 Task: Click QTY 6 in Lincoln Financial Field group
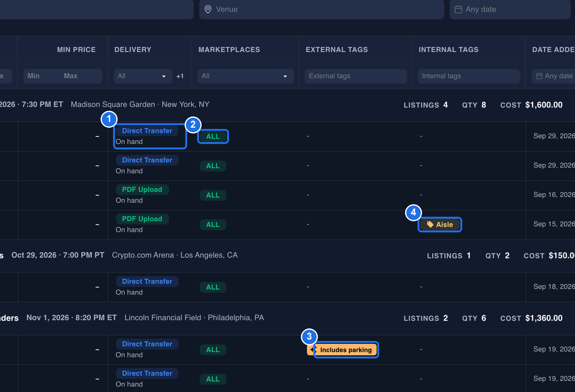pos(474,318)
